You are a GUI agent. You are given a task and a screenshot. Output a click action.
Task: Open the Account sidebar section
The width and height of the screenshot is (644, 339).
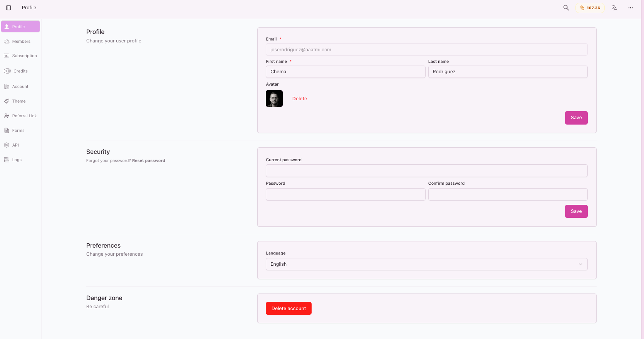21,86
